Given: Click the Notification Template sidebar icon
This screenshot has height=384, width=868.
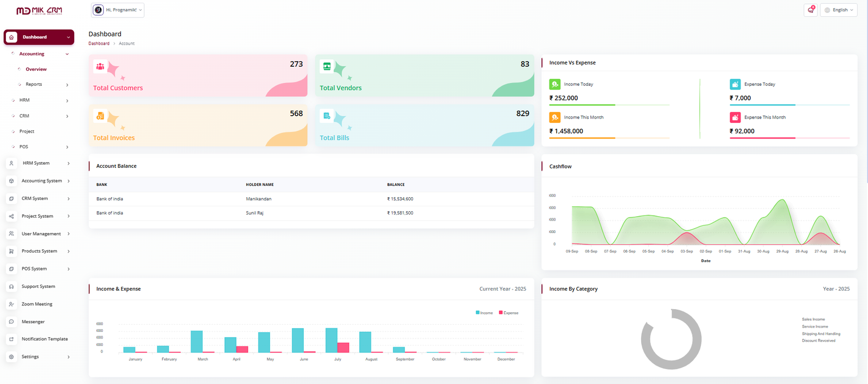Looking at the screenshot, I should point(11,339).
